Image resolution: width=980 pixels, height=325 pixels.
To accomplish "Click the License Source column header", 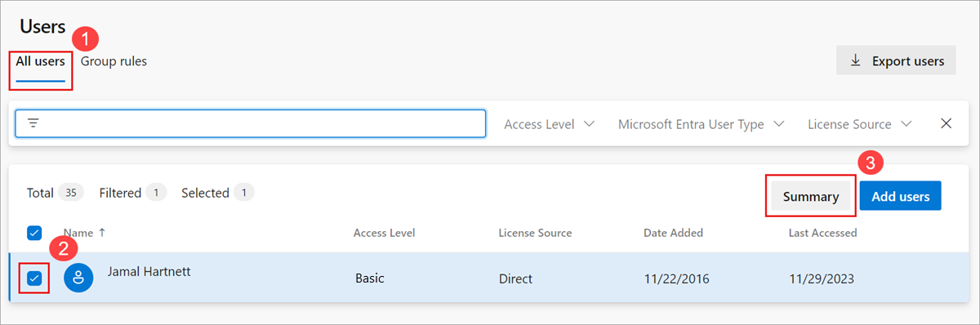I will click(535, 233).
